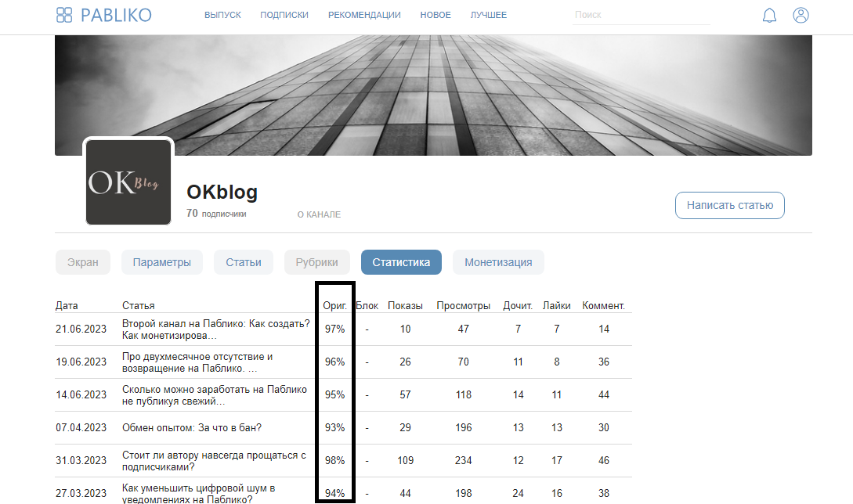Click the Лайки column header
The image size is (853, 504).
(x=556, y=305)
